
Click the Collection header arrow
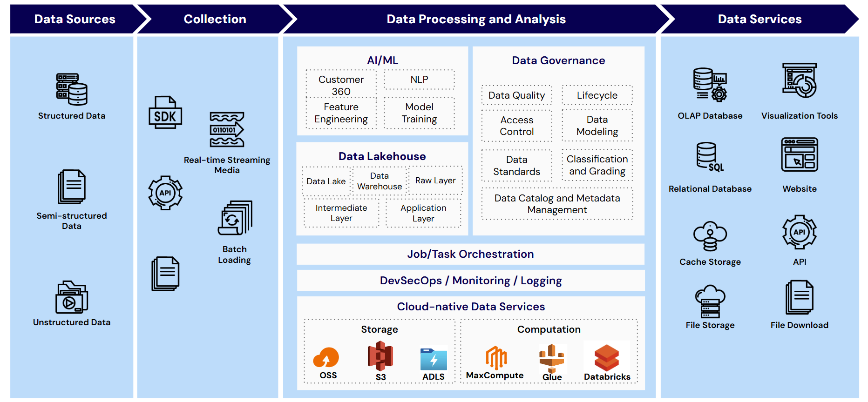click(215, 19)
